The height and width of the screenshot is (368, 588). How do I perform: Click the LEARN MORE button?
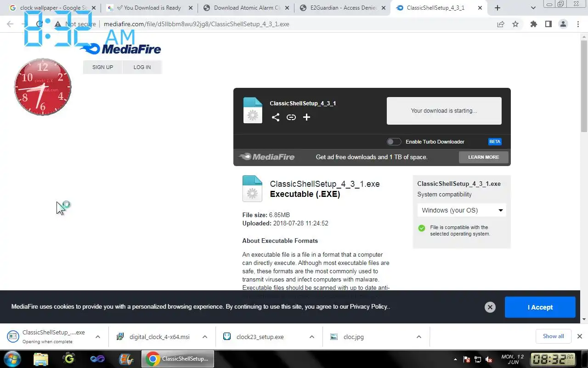(x=483, y=157)
